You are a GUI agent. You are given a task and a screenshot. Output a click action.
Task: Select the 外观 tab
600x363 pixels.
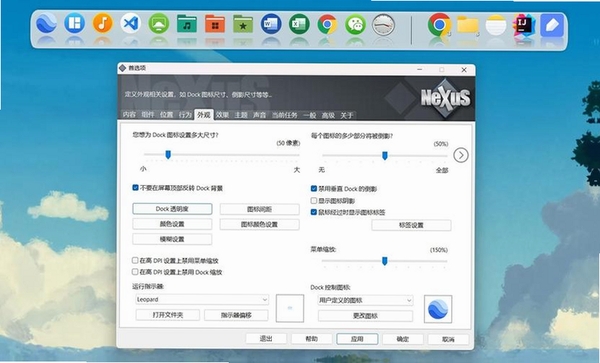[x=204, y=114]
